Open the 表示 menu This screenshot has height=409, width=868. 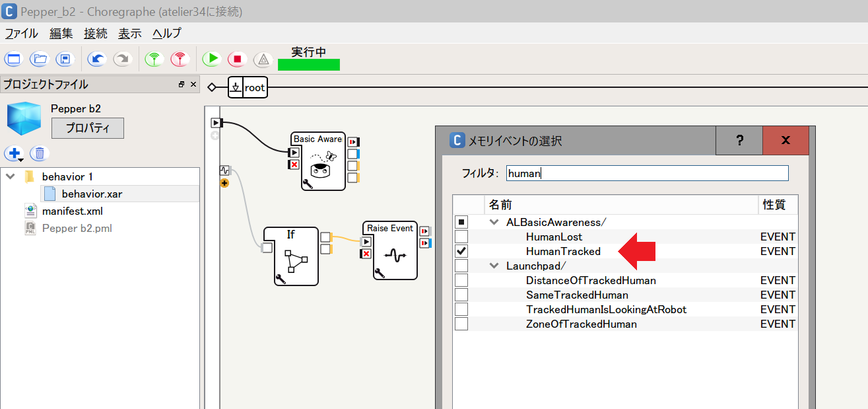[x=130, y=33]
